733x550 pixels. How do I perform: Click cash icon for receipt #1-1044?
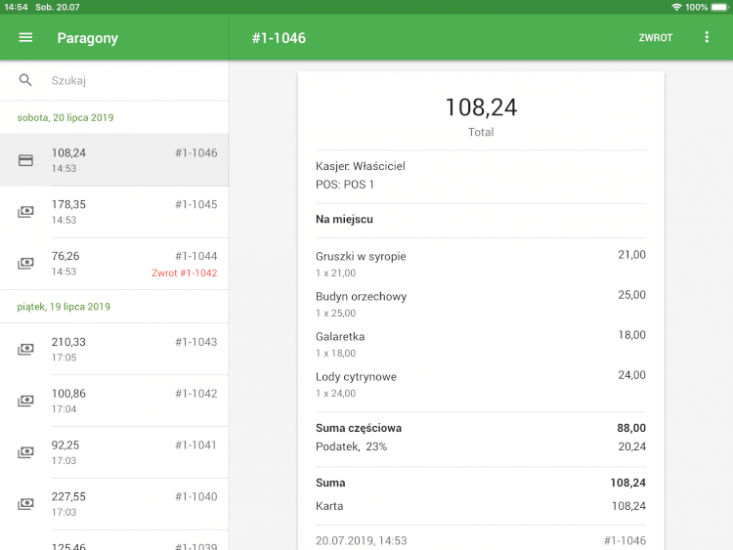coord(26,264)
